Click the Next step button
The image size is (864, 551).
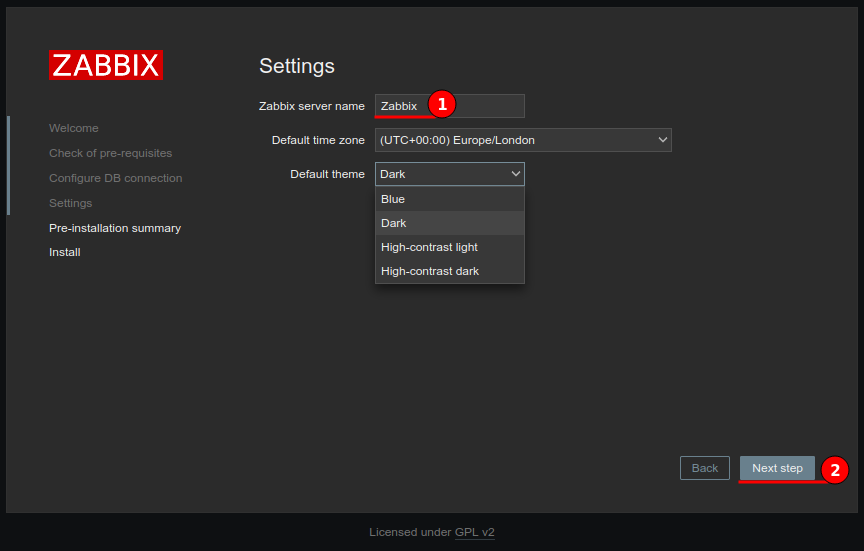point(777,468)
